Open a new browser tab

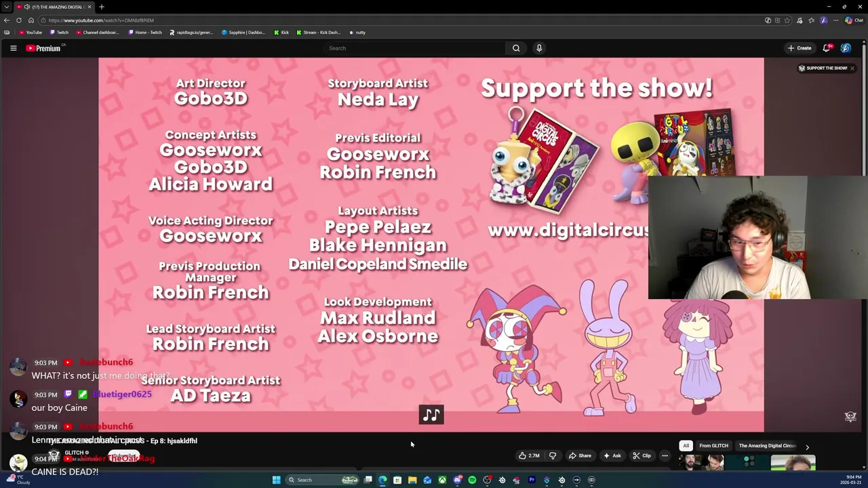click(102, 7)
